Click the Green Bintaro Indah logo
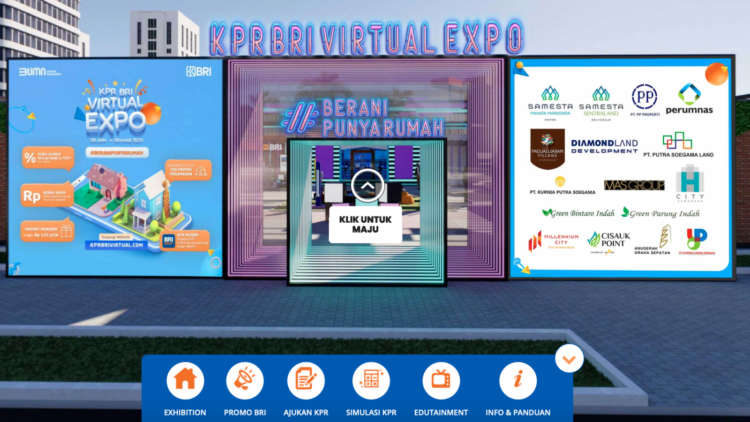 point(578,213)
